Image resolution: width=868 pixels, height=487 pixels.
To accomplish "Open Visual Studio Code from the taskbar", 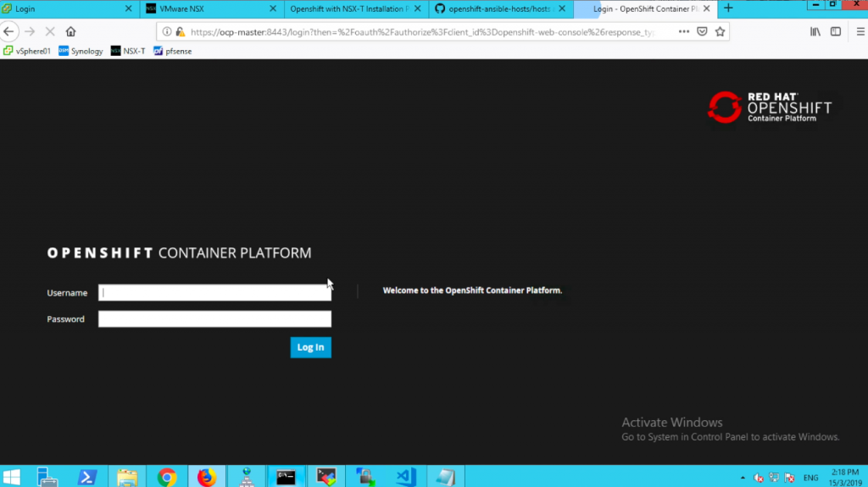I will click(x=406, y=477).
